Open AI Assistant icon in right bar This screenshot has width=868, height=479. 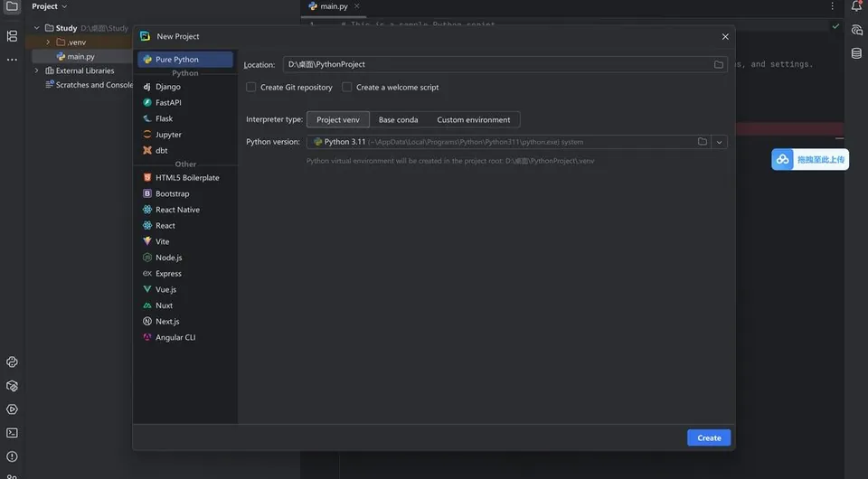point(856,30)
